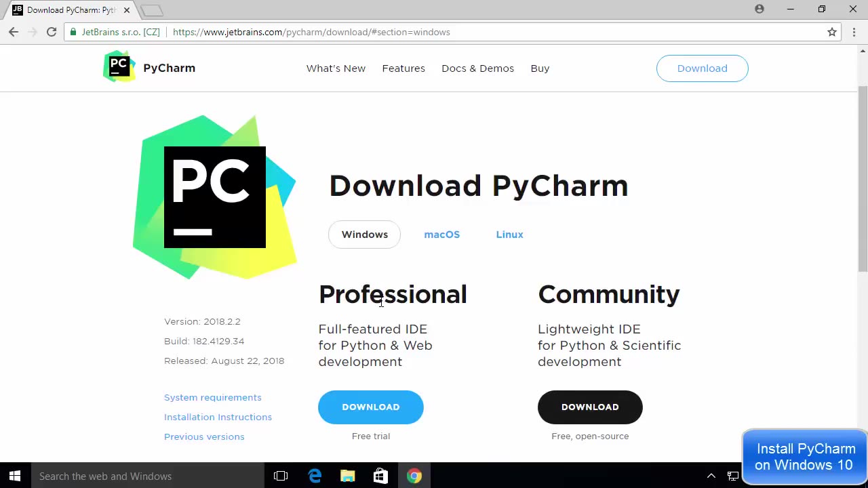Select the macOS platform tab

[x=441, y=235]
